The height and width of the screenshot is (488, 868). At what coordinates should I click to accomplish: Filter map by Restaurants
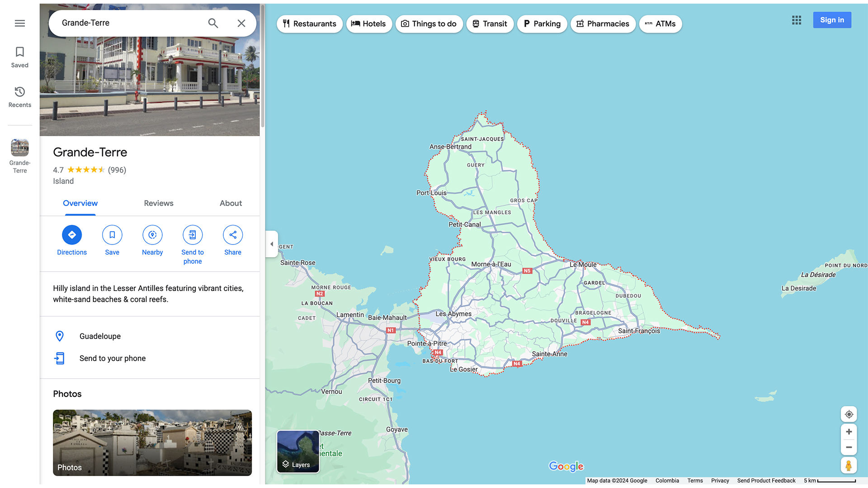310,23
